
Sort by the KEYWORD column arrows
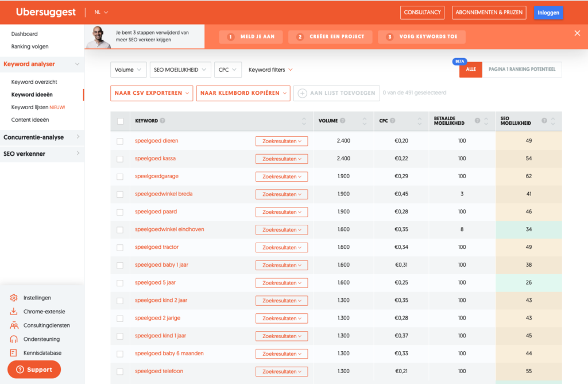tap(304, 121)
